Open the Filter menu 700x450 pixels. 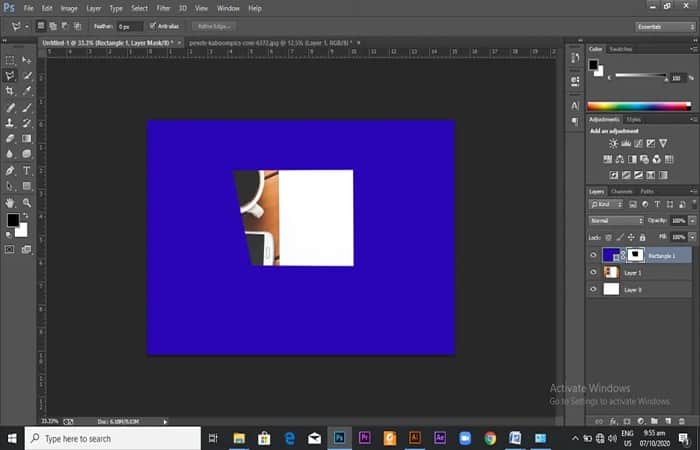[x=163, y=8]
